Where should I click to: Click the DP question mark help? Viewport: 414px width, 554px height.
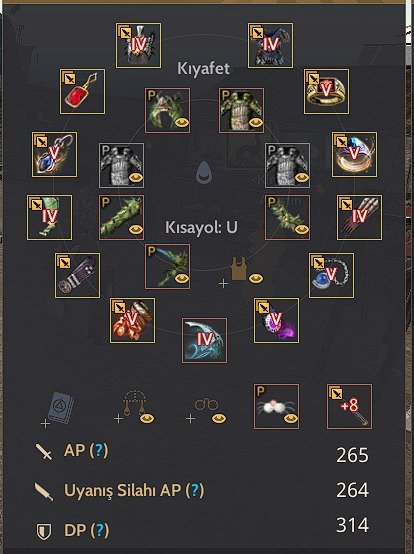100,530
